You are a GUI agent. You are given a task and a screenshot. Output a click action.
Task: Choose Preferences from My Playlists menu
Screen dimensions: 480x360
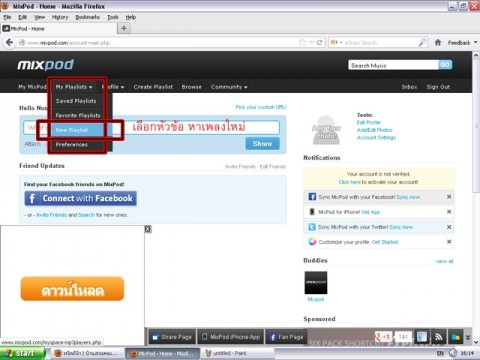(x=78, y=144)
